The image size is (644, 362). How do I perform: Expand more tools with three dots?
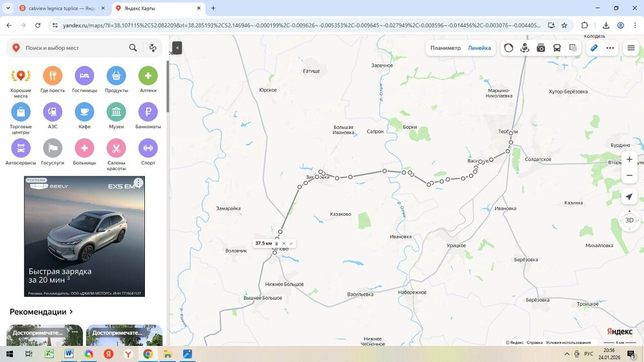click(x=610, y=48)
